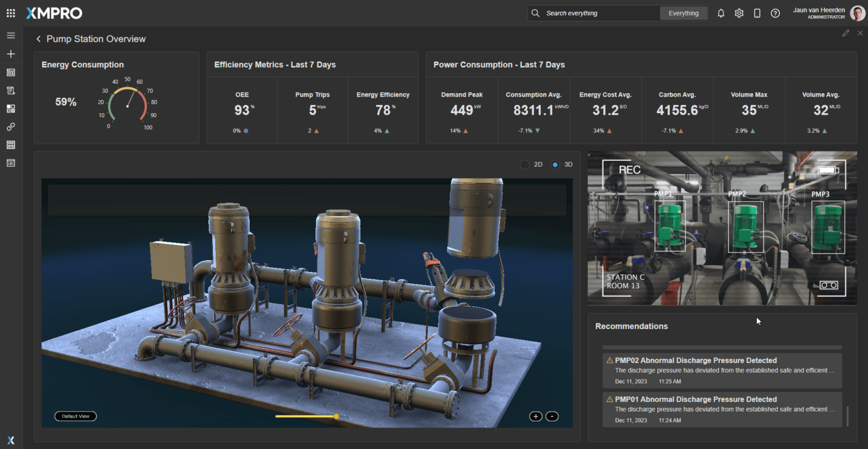Click the plus icon in left sidebar
The height and width of the screenshot is (449, 868).
(11, 54)
